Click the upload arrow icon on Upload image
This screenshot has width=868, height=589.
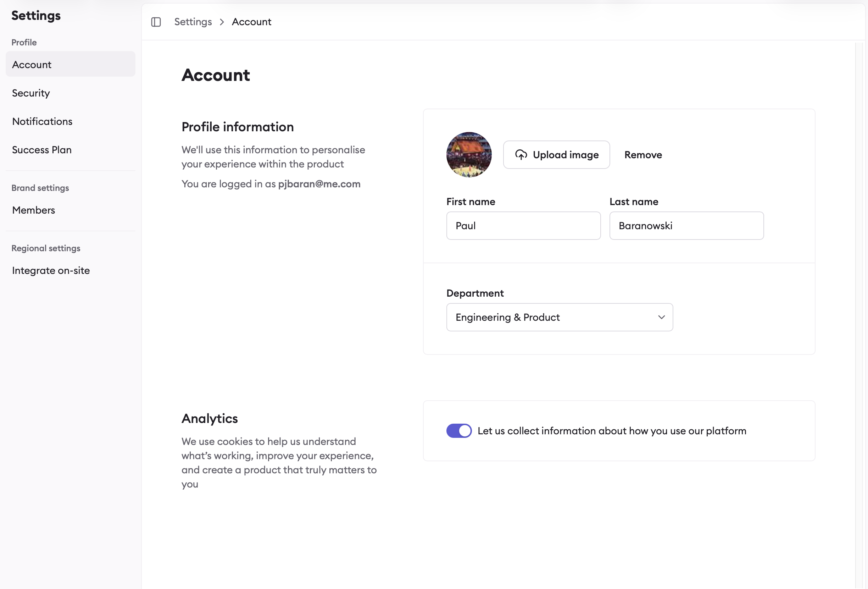(521, 154)
